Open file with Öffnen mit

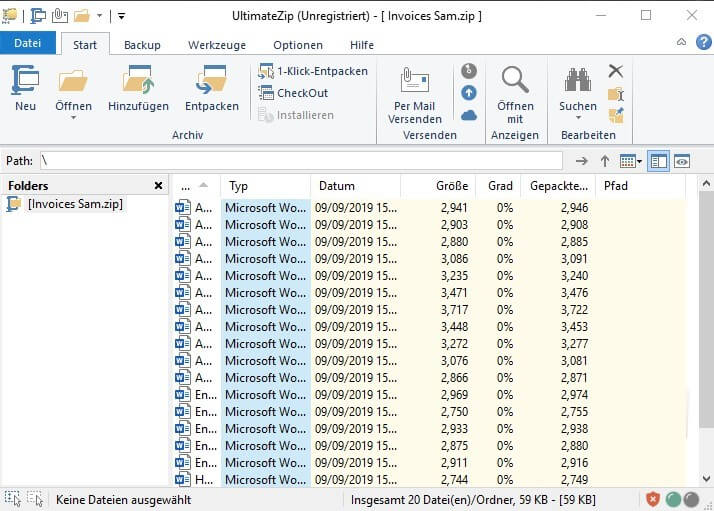click(515, 95)
